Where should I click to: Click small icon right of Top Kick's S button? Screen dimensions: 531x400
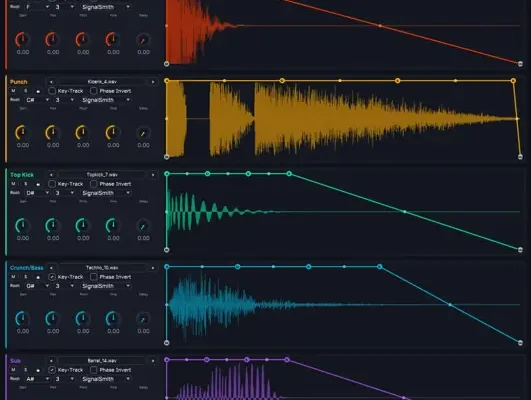point(38,184)
